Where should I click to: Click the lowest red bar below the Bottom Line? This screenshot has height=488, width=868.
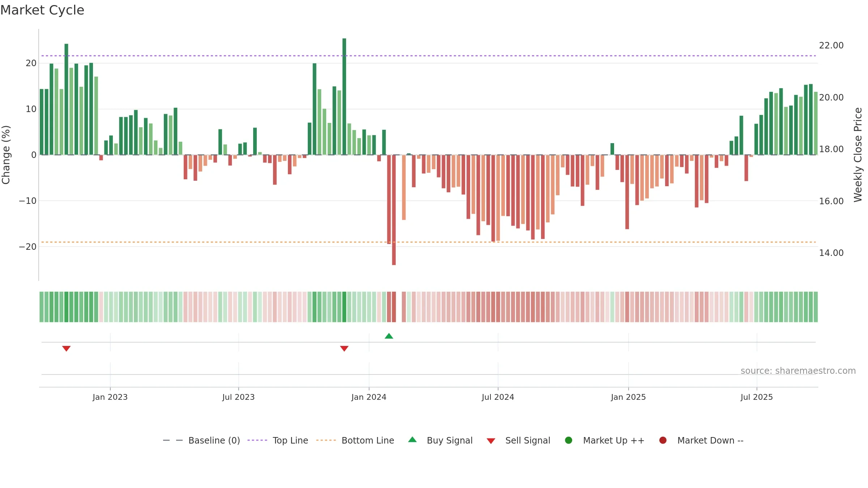pos(394,210)
